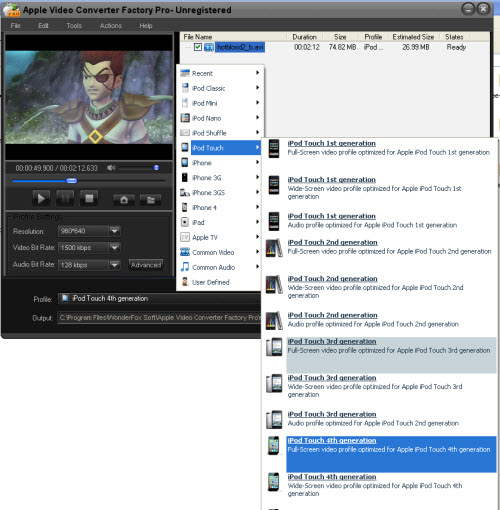Select the iPod Touch menu entry
The width and height of the screenshot is (500, 510).
pos(220,148)
